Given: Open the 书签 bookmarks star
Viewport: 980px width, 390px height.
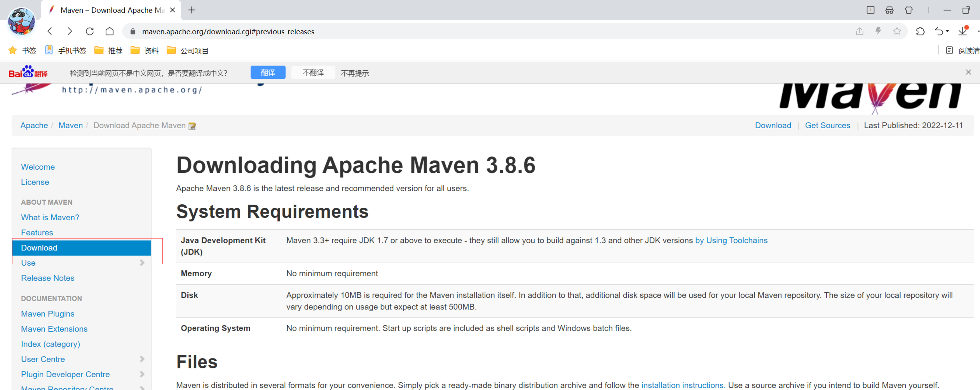Looking at the screenshot, I should pos(23,50).
